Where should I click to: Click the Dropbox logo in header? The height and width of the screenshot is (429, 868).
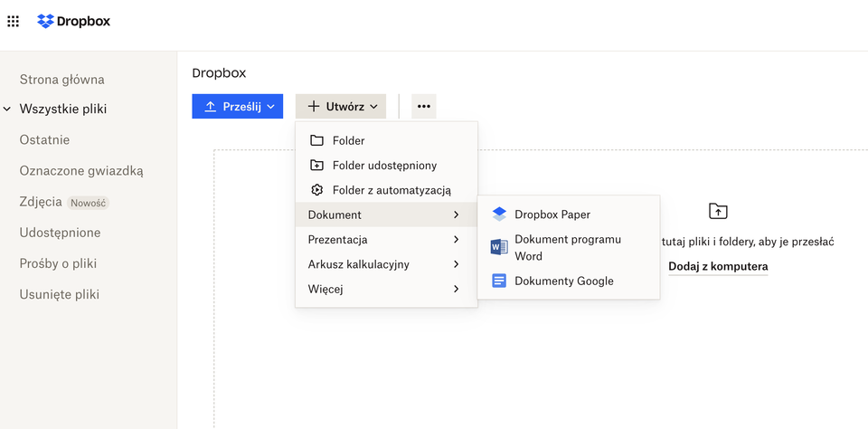[73, 22]
